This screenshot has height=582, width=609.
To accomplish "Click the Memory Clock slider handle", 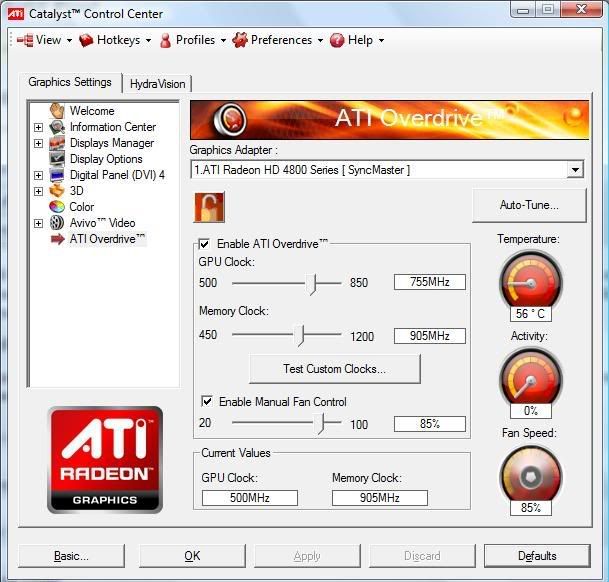I will coord(300,335).
